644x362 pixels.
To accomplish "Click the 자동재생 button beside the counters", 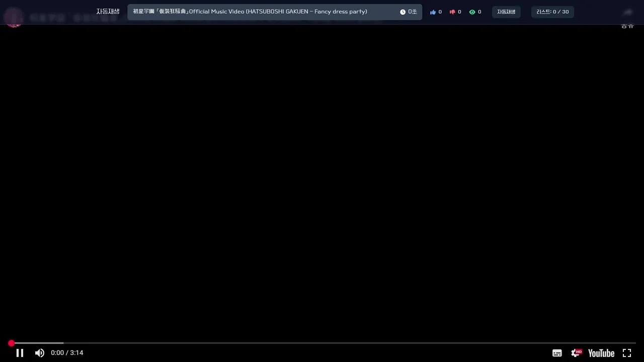I will point(506,12).
